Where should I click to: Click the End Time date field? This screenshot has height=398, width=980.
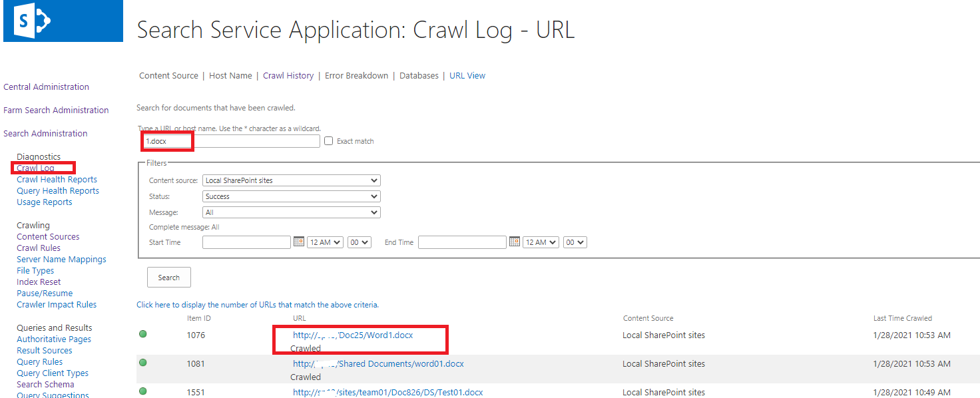(x=462, y=242)
